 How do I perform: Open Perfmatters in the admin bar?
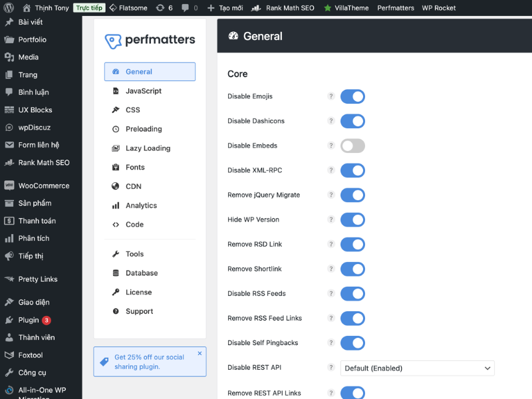tap(396, 8)
